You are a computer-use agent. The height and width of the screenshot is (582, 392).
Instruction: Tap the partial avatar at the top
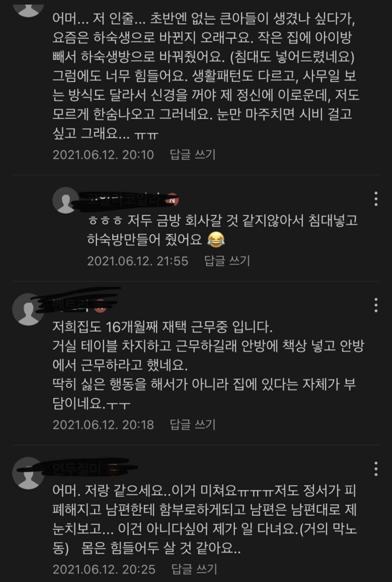28,8
